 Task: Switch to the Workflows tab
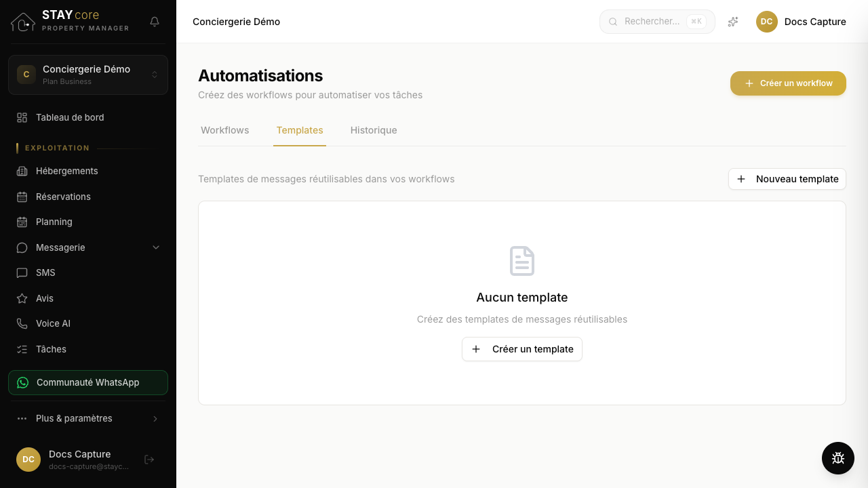click(x=225, y=130)
